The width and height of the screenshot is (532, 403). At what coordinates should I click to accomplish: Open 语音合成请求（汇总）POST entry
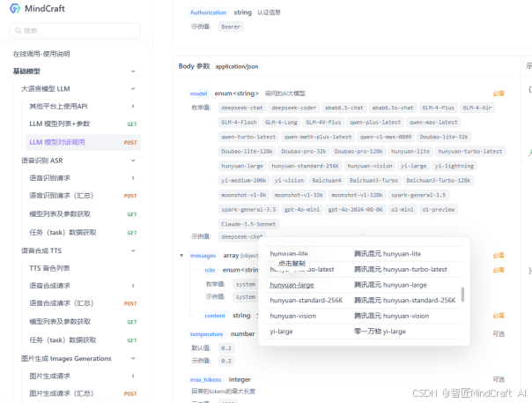click(83, 303)
